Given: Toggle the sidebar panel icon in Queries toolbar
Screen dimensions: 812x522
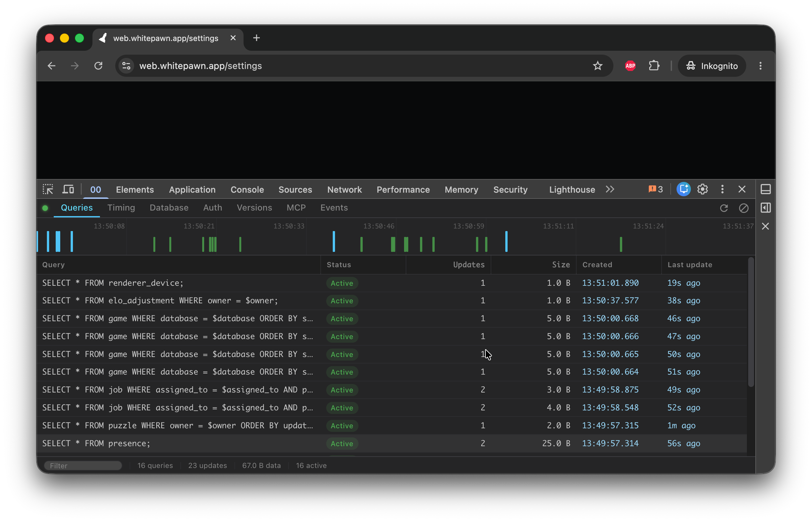Looking at the screenshot, I should click(765, 208).
